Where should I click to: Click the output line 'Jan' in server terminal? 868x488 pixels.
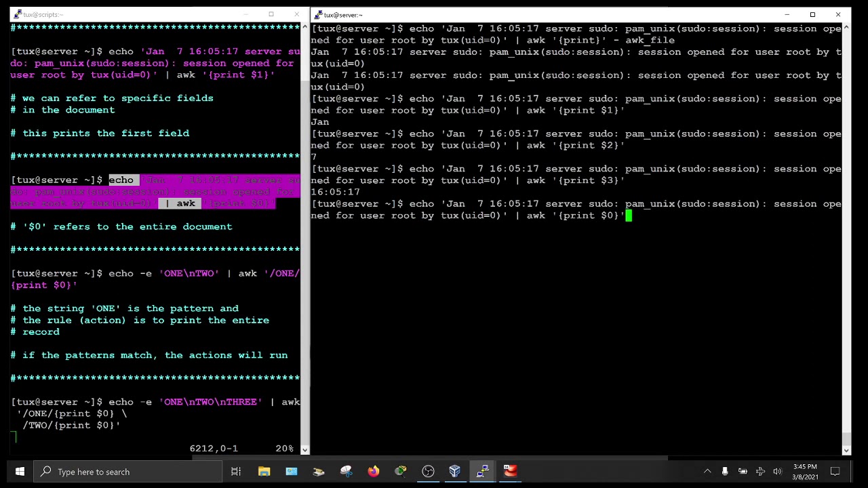(x=320, y=122)
